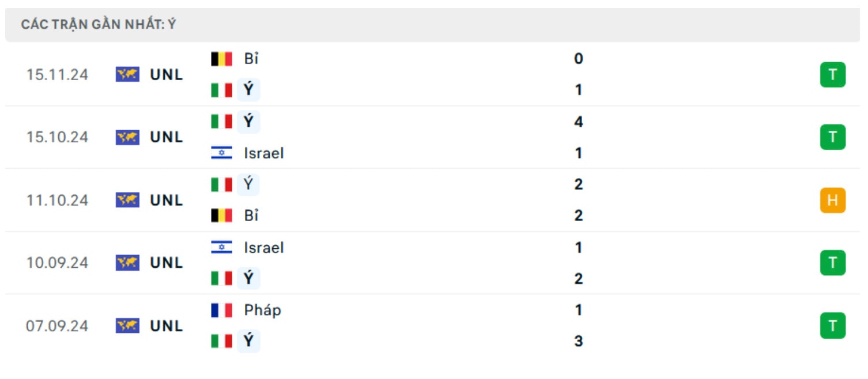Open team Israel in the 15.10.24 match
Screen dimensions: 868x379
pos(264,153)
